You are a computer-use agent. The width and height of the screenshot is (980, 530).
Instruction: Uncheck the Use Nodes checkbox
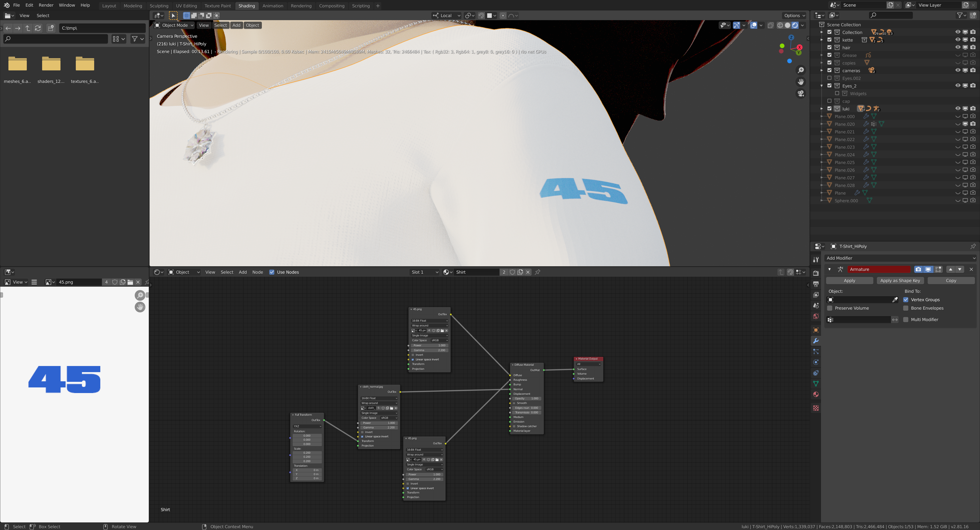(272, 272)
